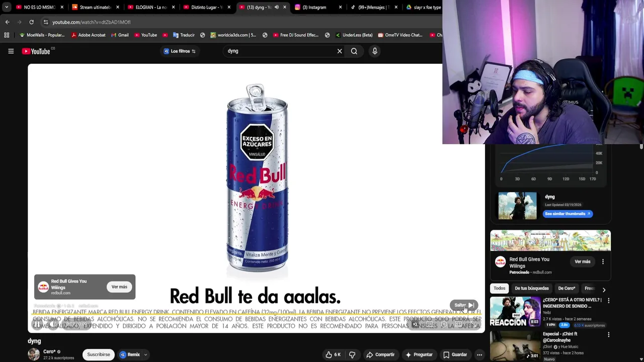Click See similar thumbnails button

[568, 214]
